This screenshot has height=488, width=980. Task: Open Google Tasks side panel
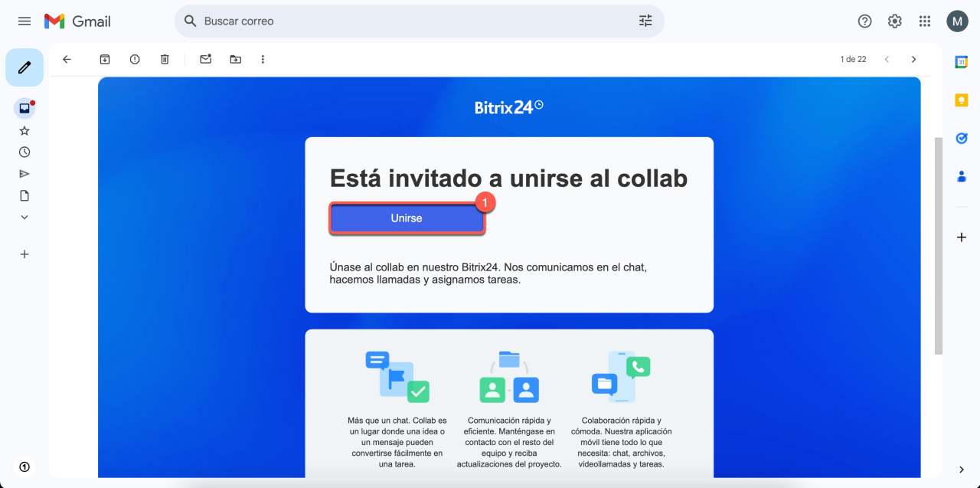962,139
